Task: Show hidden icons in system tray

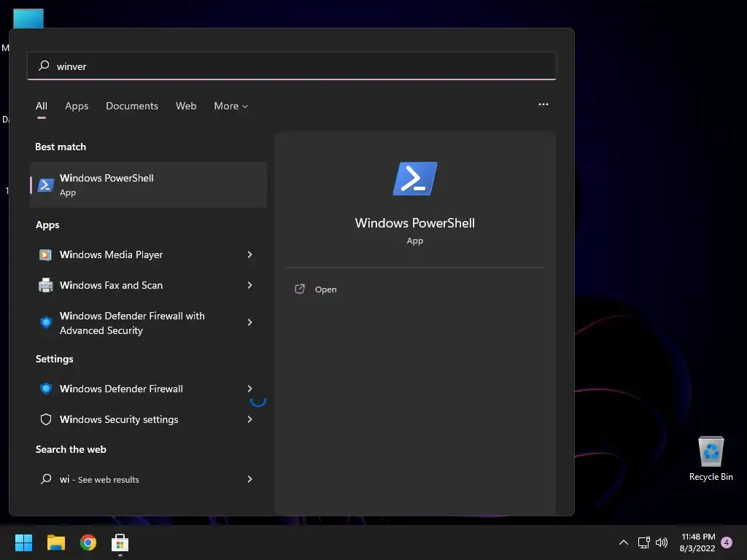Action: [x=623, y=542]
